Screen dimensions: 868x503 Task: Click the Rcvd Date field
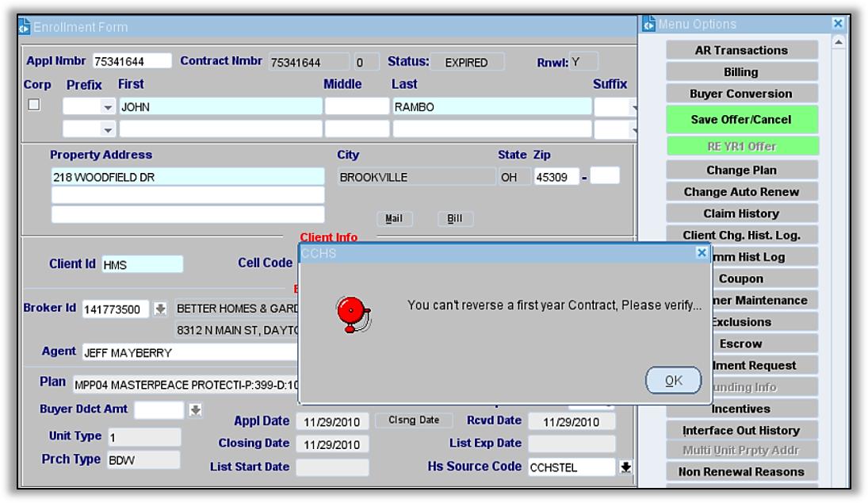click(x=572, y=421)
